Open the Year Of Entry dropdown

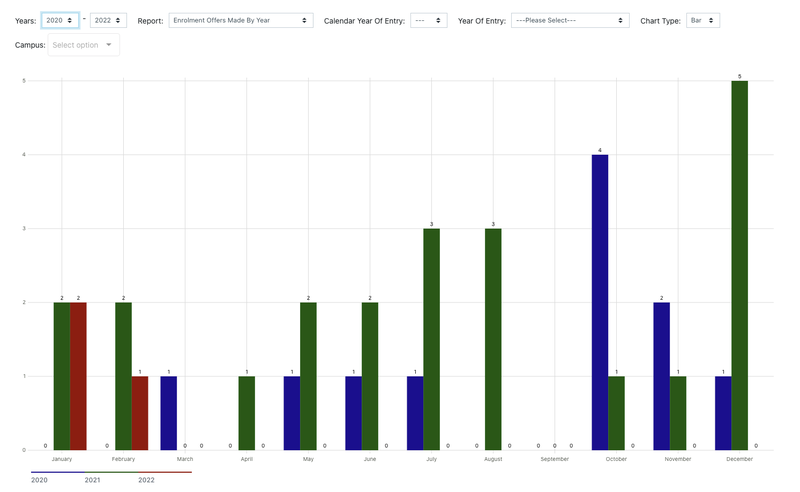click(569, 20)
